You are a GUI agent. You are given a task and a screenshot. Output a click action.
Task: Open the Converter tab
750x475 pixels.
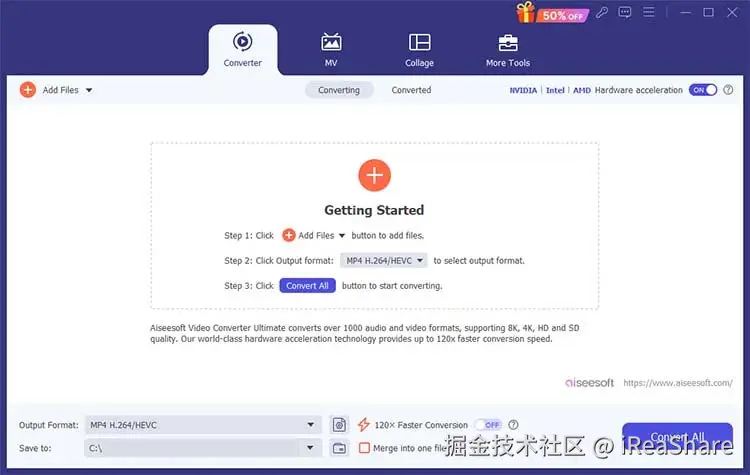(243, 50)
